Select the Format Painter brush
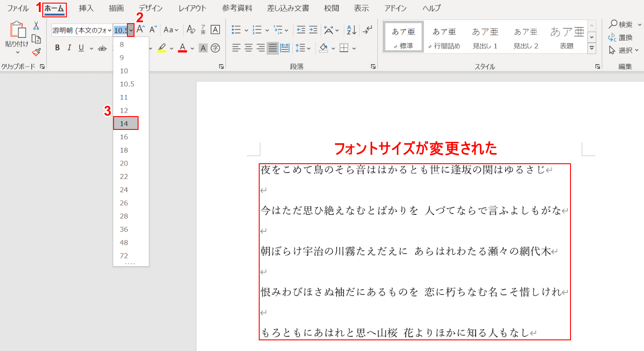 pyautogui.click(x=36, y=52)
